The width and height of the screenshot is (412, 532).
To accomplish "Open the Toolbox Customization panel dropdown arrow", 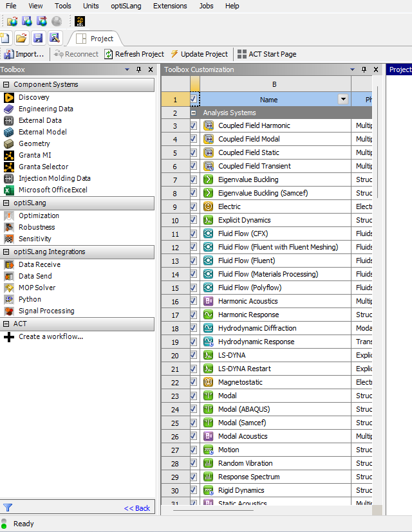I will [x=352, y=69].
